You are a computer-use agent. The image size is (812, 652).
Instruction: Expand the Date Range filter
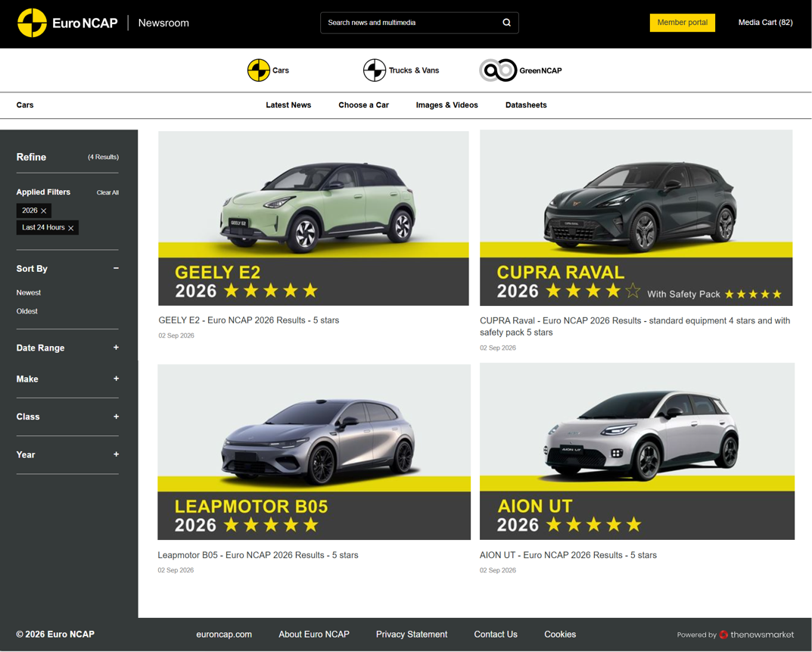[x=116, y=348]
